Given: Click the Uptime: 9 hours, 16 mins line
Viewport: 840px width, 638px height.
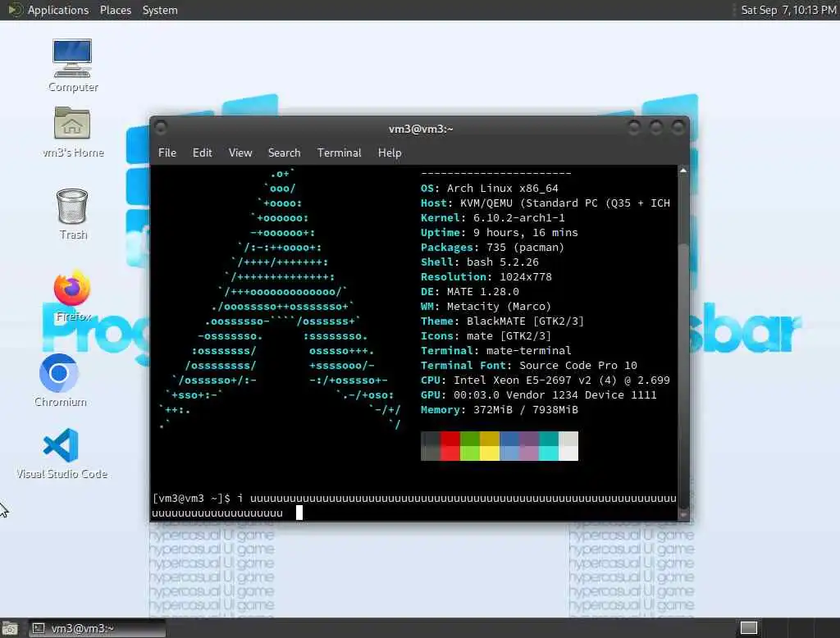Looking at the screenshot, I should pos(499,233).
